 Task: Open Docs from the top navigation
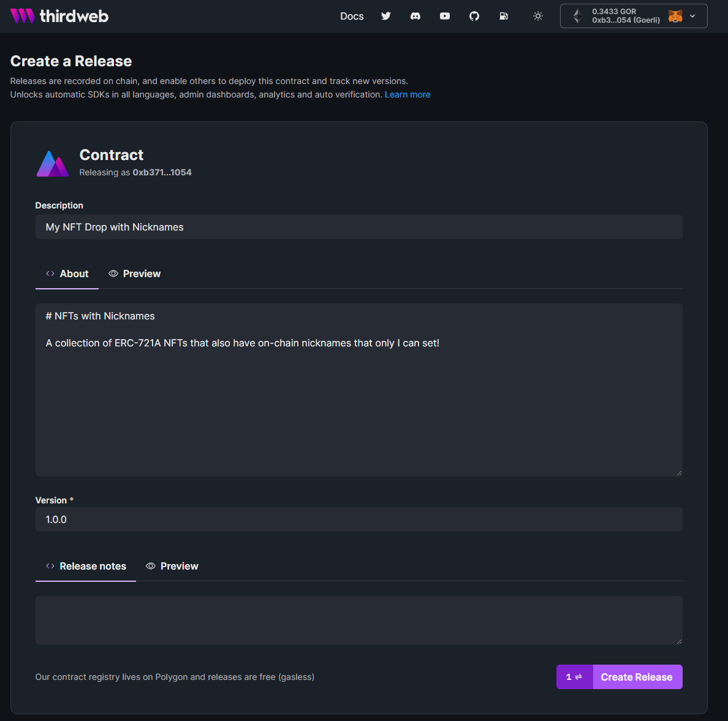click(352, 16)
